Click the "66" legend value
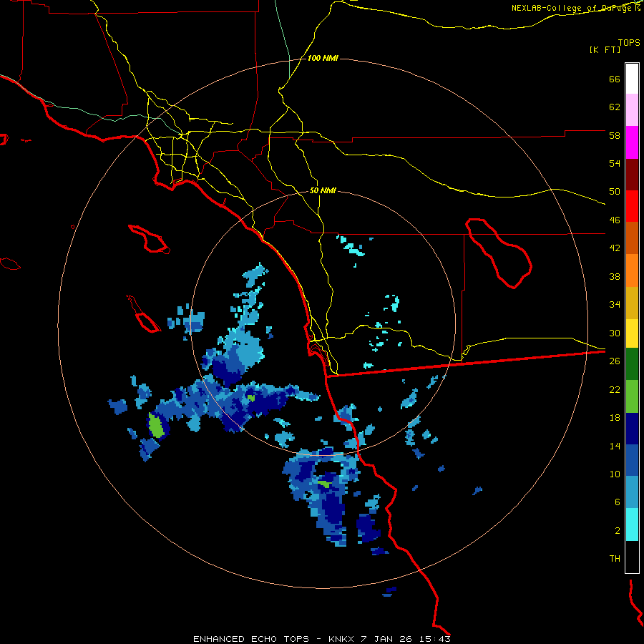 [615, 79]
